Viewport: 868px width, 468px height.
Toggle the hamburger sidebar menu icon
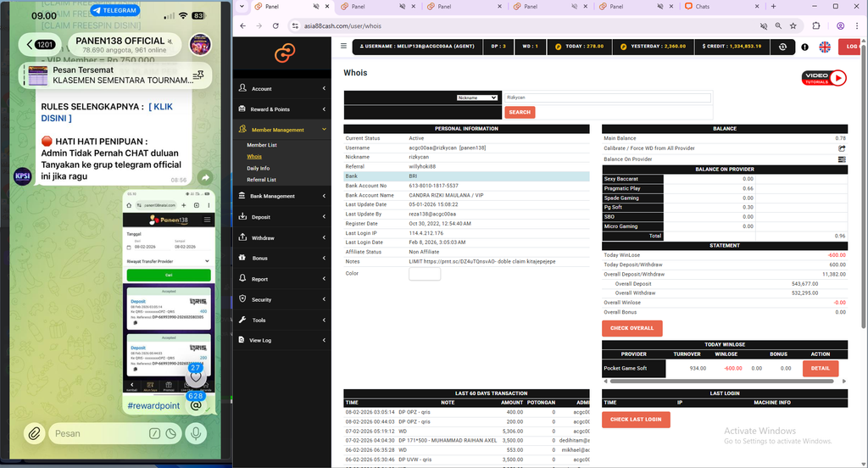point(344,46)
